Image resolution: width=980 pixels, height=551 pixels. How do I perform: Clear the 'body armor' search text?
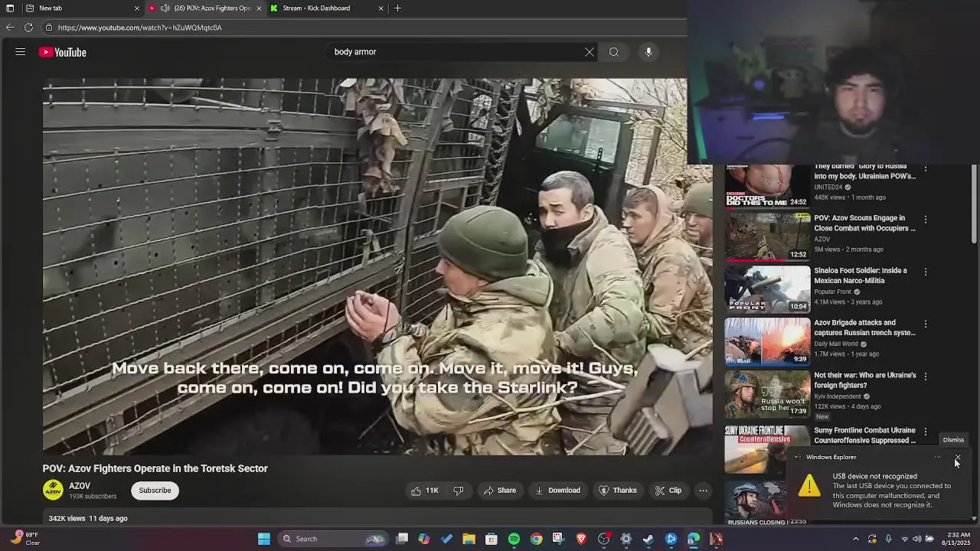589,52
